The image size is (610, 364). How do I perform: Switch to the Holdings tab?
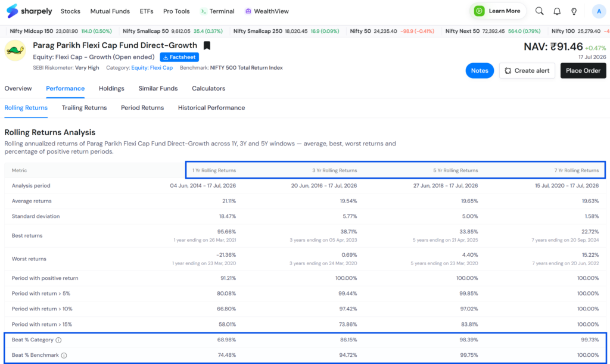pyautogui.click(x=111, y=88)
